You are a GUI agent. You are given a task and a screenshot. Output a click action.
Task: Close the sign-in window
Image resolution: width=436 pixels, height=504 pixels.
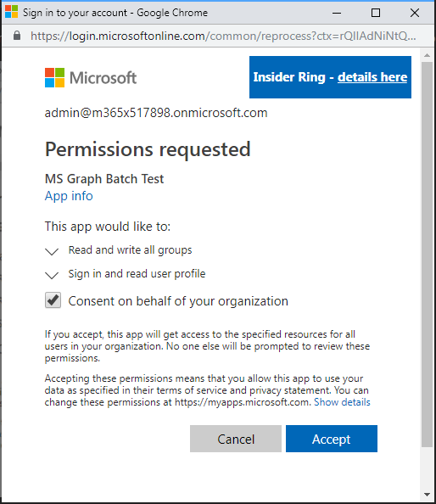click(x=415, y=13)
